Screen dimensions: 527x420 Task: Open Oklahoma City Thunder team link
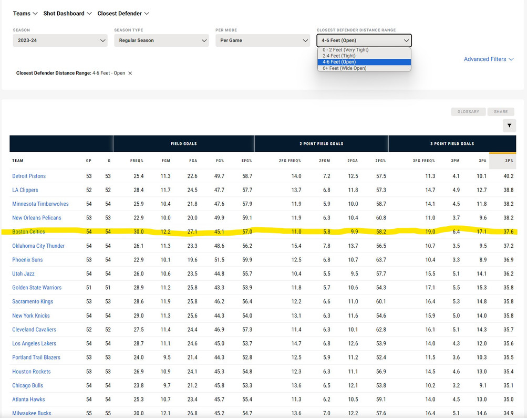coord(38,246)
